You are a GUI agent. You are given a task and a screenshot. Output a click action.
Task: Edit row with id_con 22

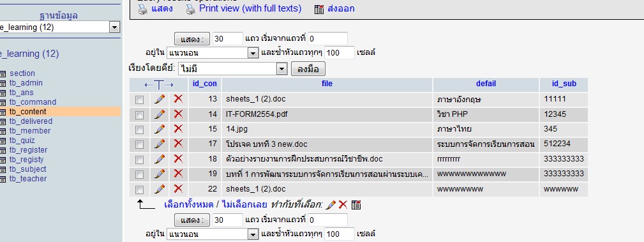[160, 189]
